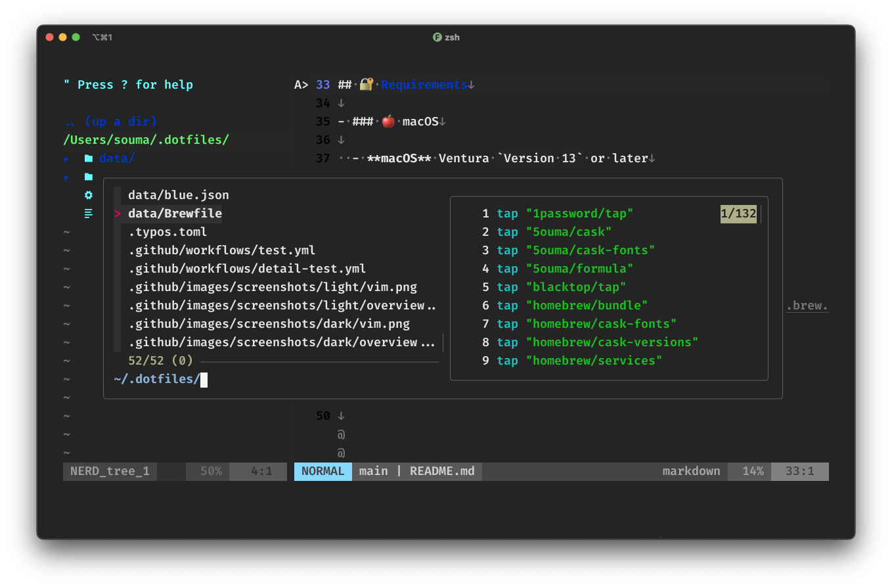The height and width of the screenshot is (588, 892).
Task: Click preview line tap "homebrew/services"
Action: click(x=579, y=361)
